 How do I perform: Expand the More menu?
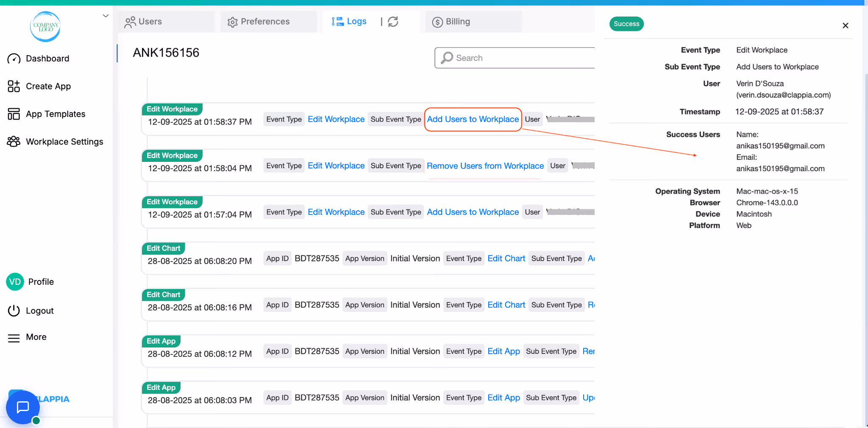tap(36, 337)
